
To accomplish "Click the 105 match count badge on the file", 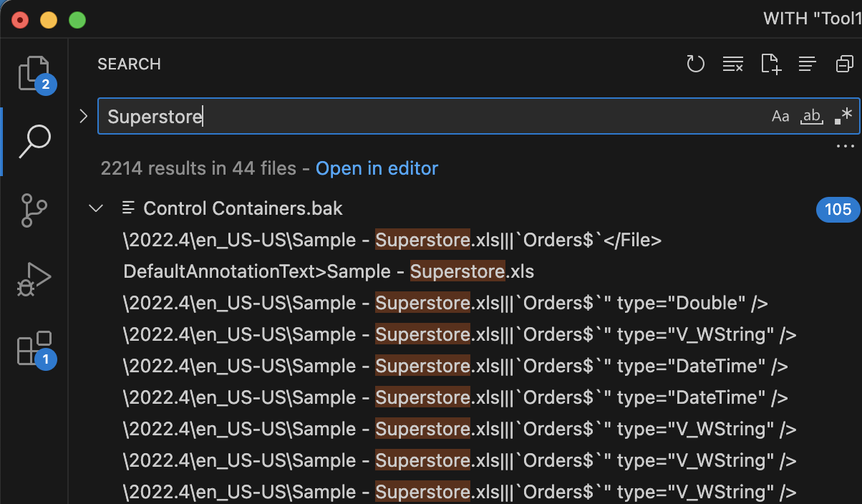I will [x=838, y=210].
